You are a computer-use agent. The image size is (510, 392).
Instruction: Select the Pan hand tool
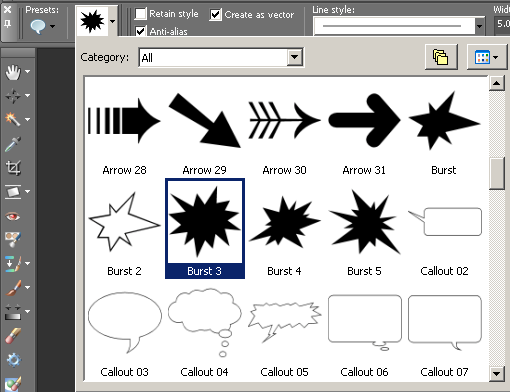coord(13,72)
